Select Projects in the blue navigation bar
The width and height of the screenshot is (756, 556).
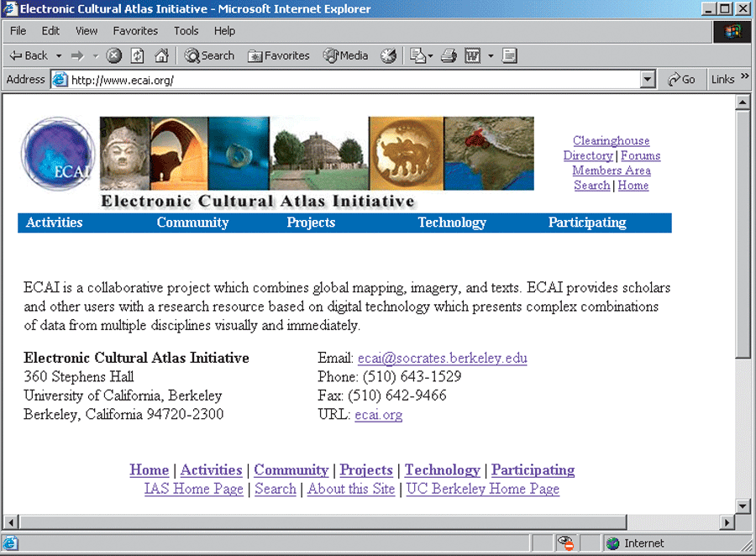pyautogui.click(x=311, y=223)
